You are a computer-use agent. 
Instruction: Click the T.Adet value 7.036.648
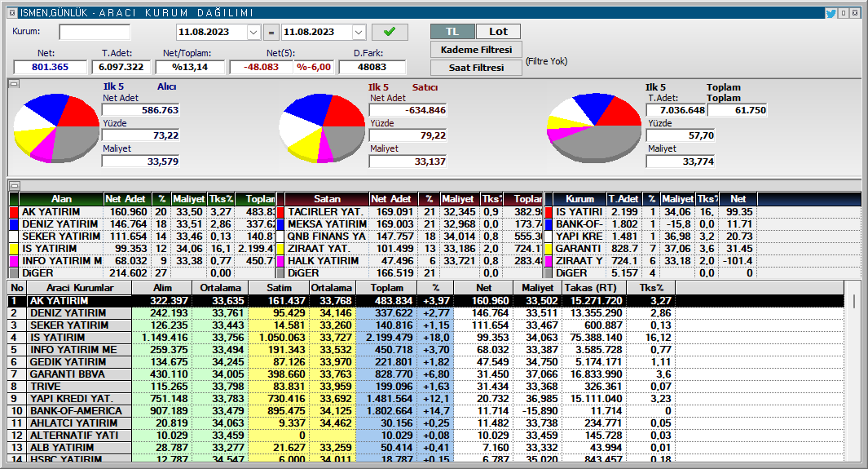pos(676,110)
